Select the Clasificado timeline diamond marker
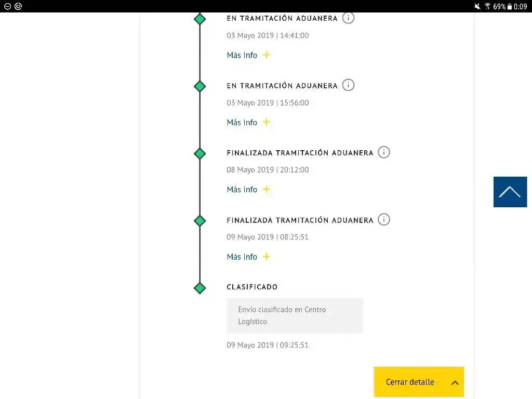Screen dimensions: 532x399 (200, 288)
